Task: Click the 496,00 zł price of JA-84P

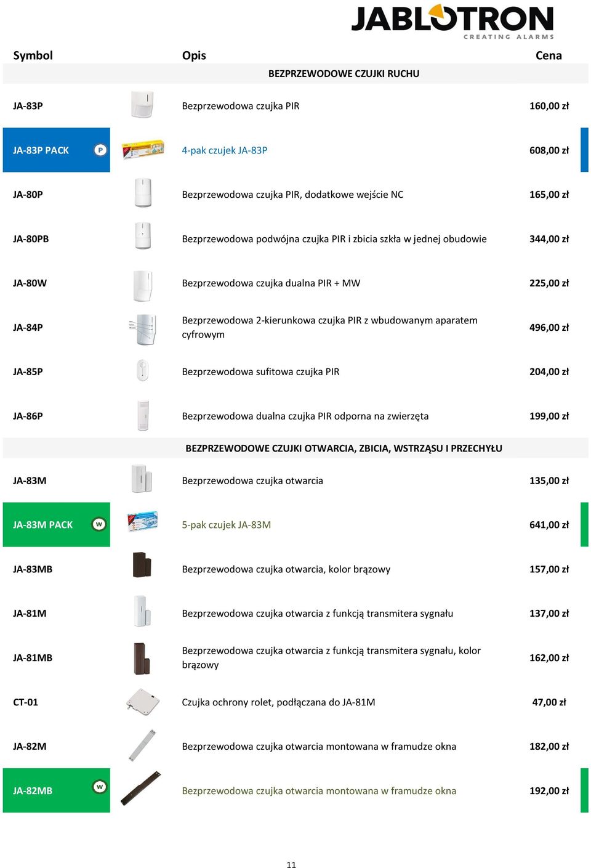Action: point(549,328)
